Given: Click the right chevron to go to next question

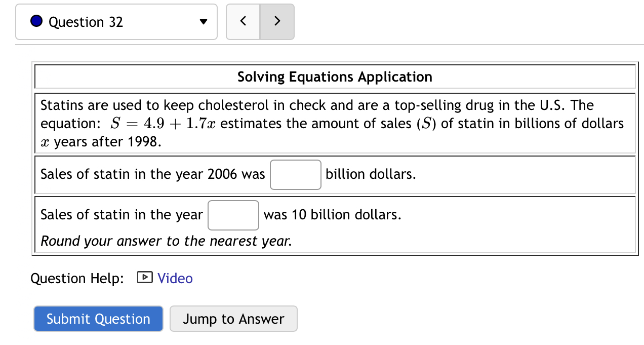Looking at the screenshot, I should 277,21.
